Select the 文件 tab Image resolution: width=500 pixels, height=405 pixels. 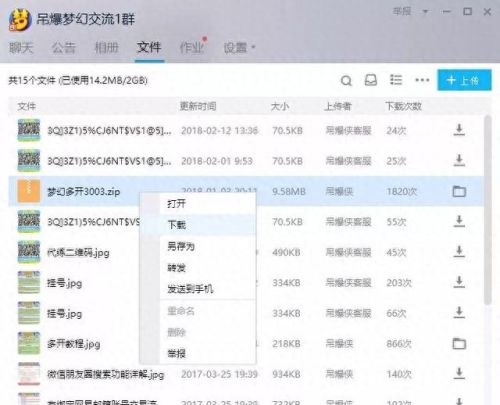149,47
